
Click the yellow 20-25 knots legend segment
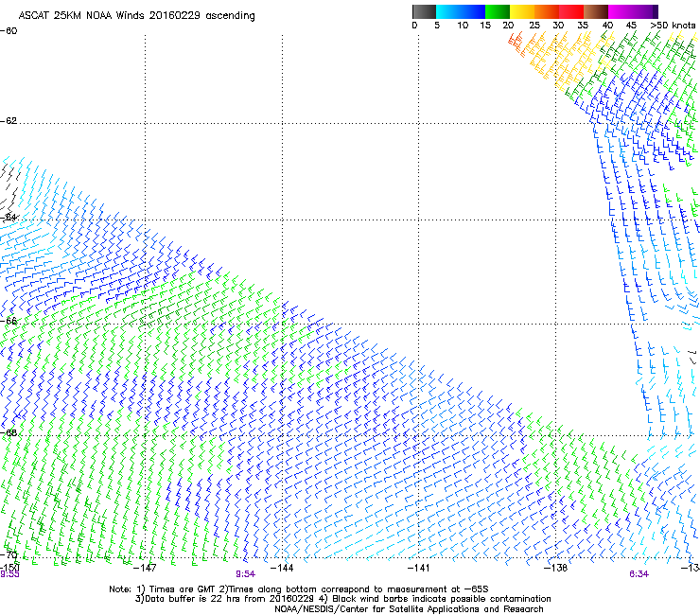coord(522,11)
